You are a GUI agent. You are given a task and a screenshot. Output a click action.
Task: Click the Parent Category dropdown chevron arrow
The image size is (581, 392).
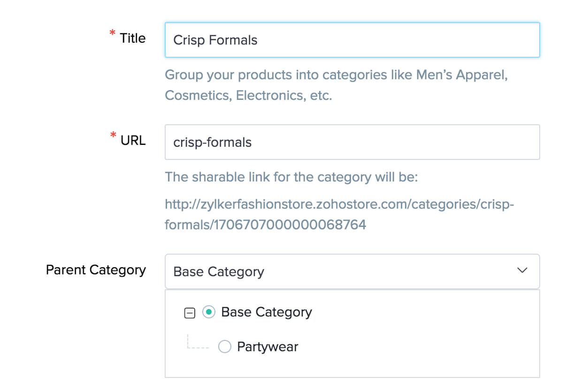[x=522, y=271]
